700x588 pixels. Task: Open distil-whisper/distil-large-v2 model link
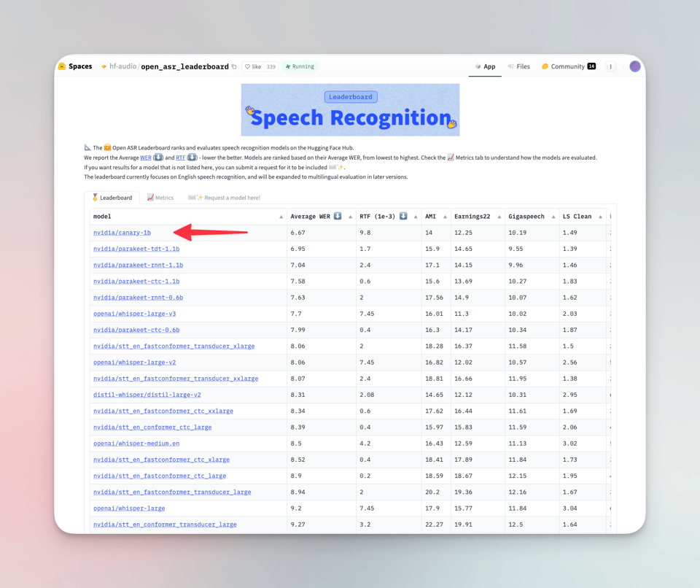pyautogui.click(x=147, y=395)
